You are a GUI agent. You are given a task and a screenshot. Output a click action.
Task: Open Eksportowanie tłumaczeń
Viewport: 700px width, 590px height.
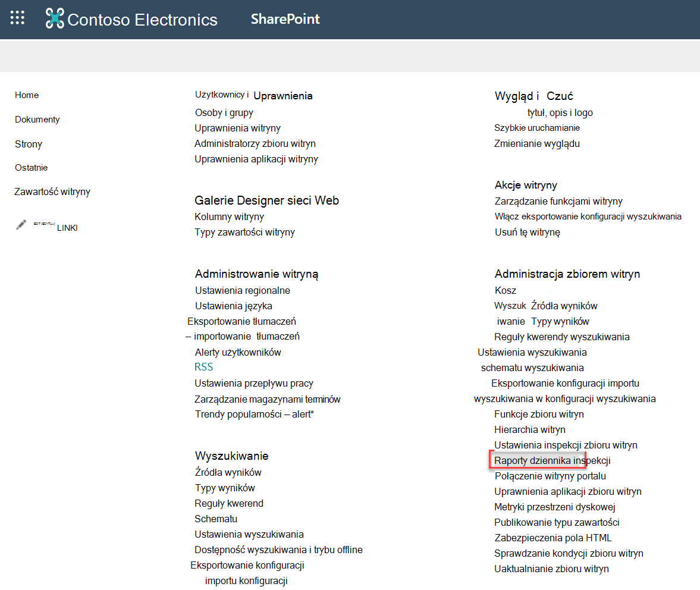coord(241,321)
